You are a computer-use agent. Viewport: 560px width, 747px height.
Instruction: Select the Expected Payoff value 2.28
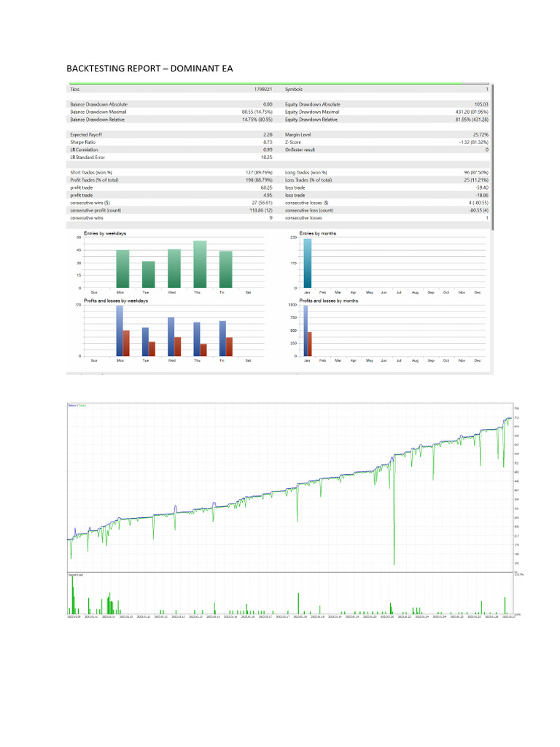[x=268, y=135]
